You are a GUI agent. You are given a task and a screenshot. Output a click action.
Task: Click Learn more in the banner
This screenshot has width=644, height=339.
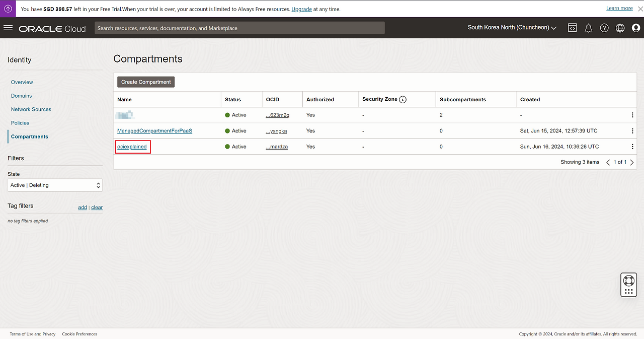pyautogui.click(x=619, y=9)
